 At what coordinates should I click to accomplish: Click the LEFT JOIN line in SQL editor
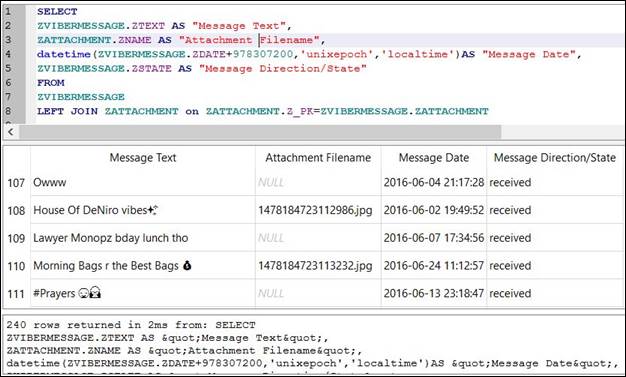(x=263, y=111)
